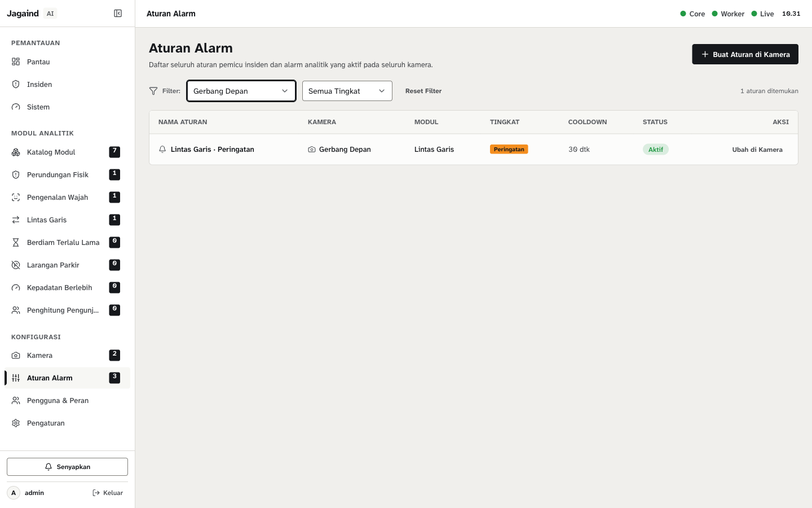Viewport: 812px width, 508px height.
Task: Click the Berdiam Terlalu Lama hourglass icon
Action: (x=16, y=242)
